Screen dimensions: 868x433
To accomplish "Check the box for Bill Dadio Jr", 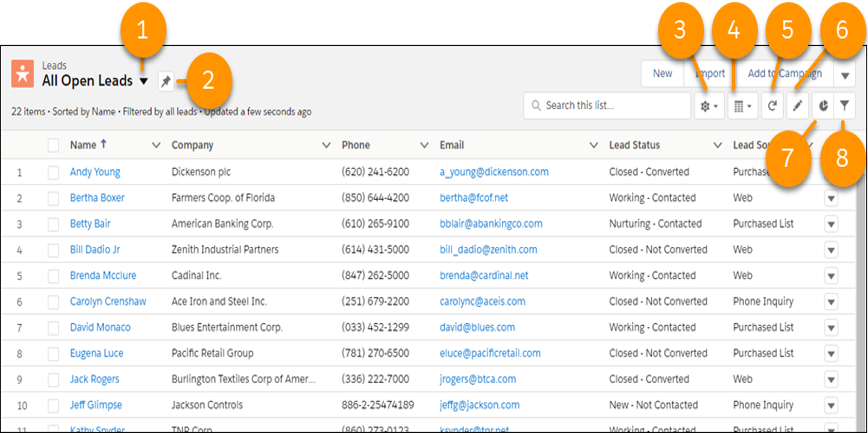I will click(x=53, y=250).
